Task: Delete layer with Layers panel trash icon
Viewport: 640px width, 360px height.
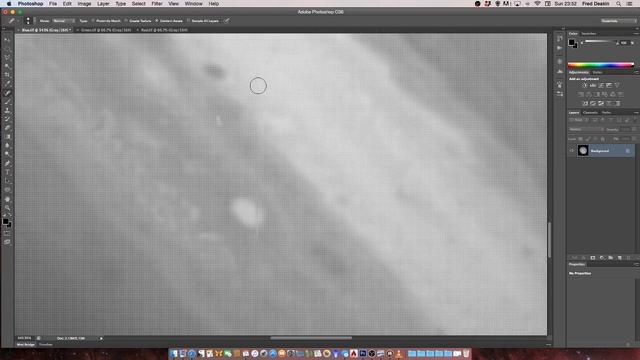Action: pos(629,258)
